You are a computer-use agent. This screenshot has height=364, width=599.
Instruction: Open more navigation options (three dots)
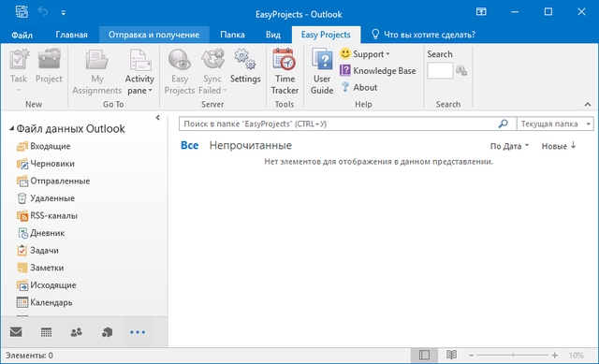point(138,332)
